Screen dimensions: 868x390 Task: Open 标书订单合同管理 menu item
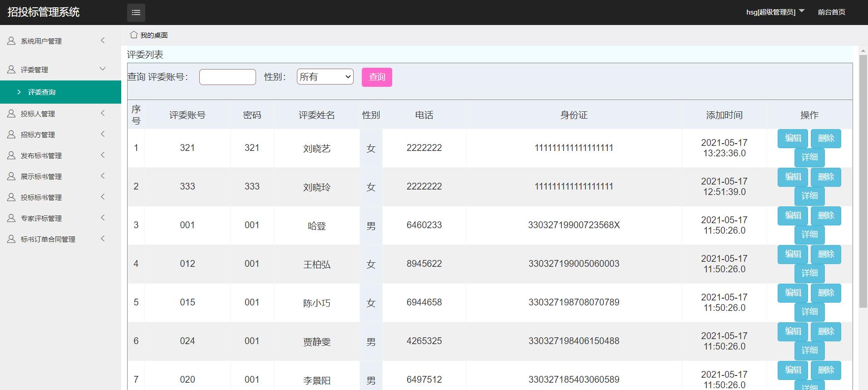[60, 239]
